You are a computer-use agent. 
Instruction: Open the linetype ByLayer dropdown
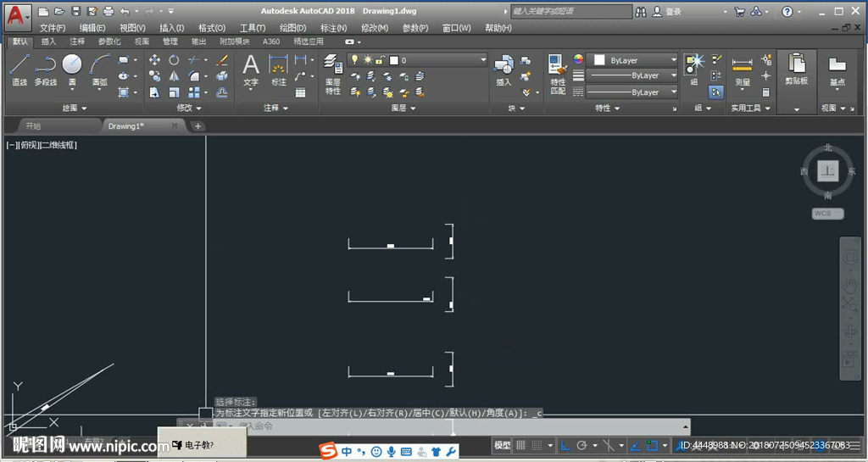click(x=674, y=92)
